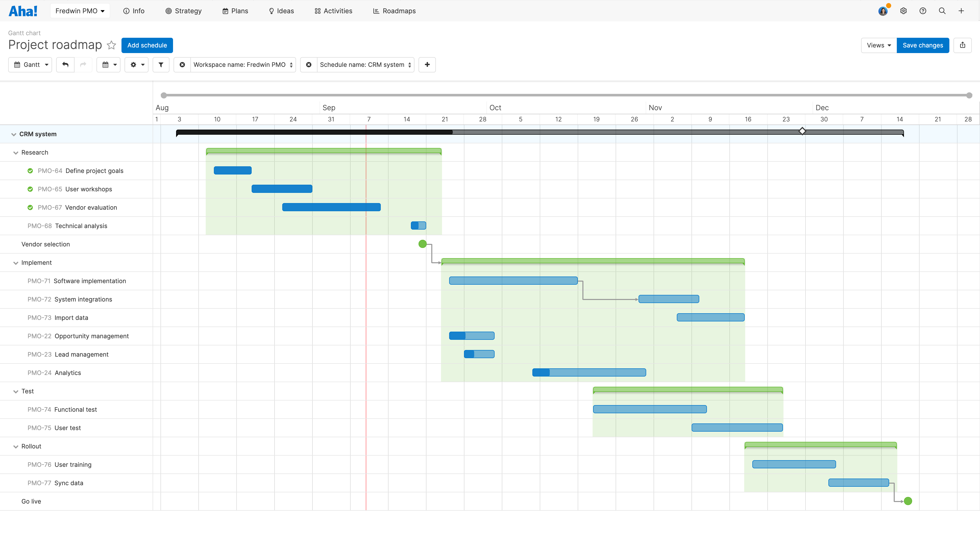This screenshot has height=551, width=980.
Task: Open the search icon in the top bar
Action: (x=942, y=11)
